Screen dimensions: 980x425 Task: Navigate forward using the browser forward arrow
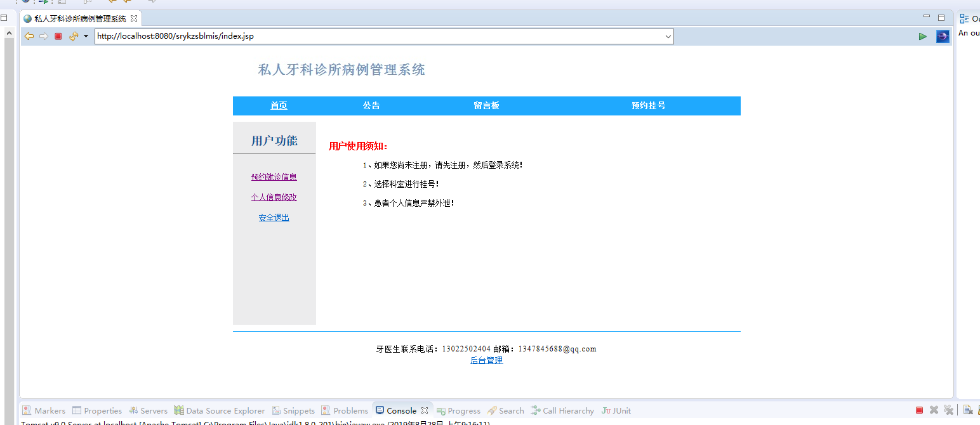click(43, 36)
